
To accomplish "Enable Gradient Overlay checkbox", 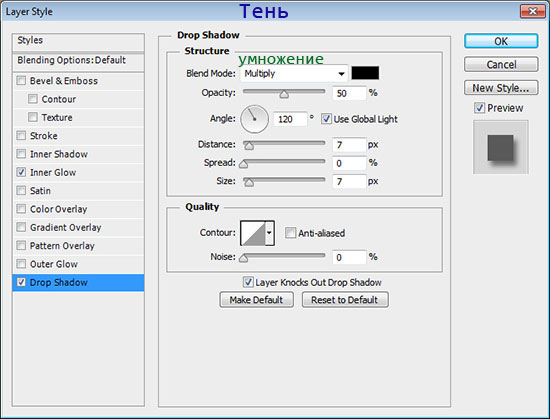I will 21,227.
